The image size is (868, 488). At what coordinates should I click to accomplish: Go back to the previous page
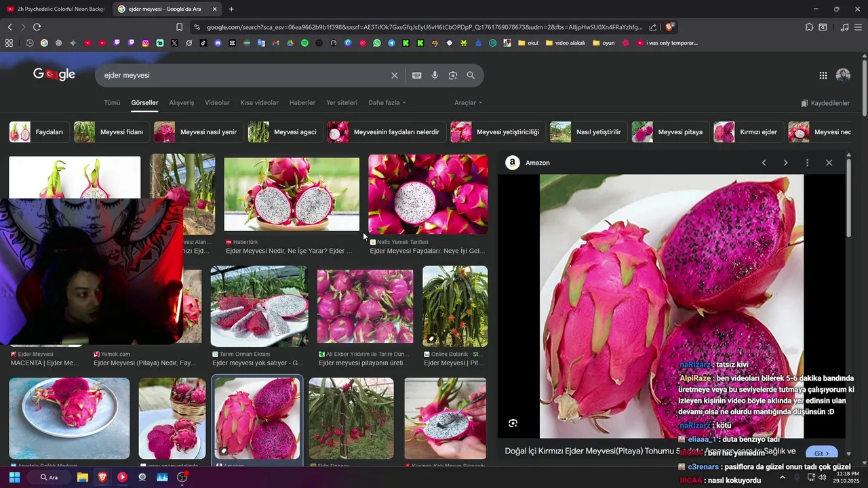[9, 27]
